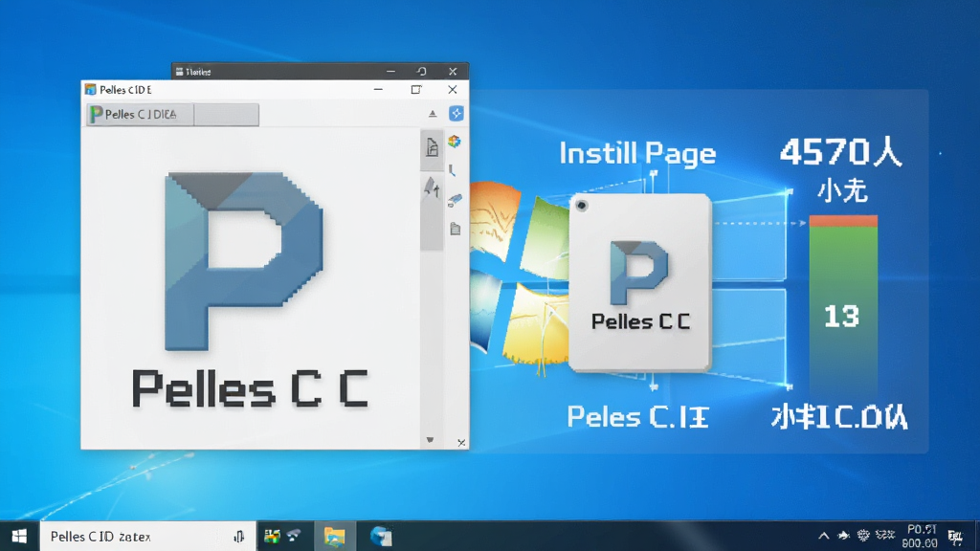This screenshot has height=551, width=980.
Task: Click the 'Pelles C C' text under the big logo
Action: (x=250, y=388)
